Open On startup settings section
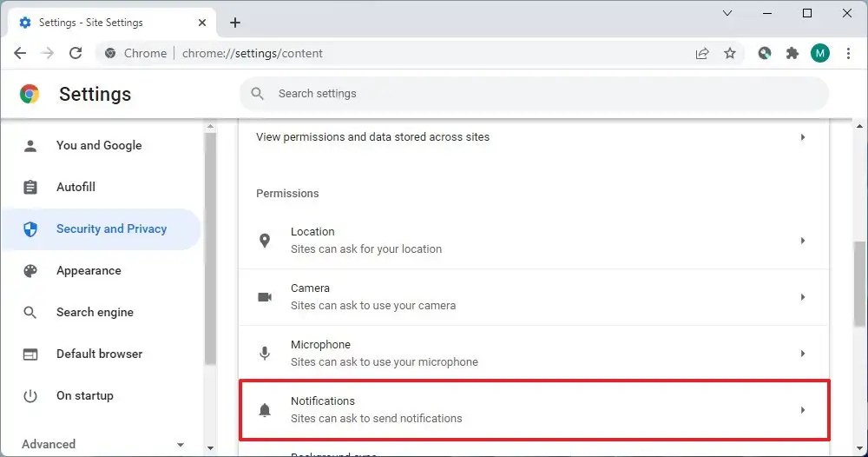 click(102, 395)
